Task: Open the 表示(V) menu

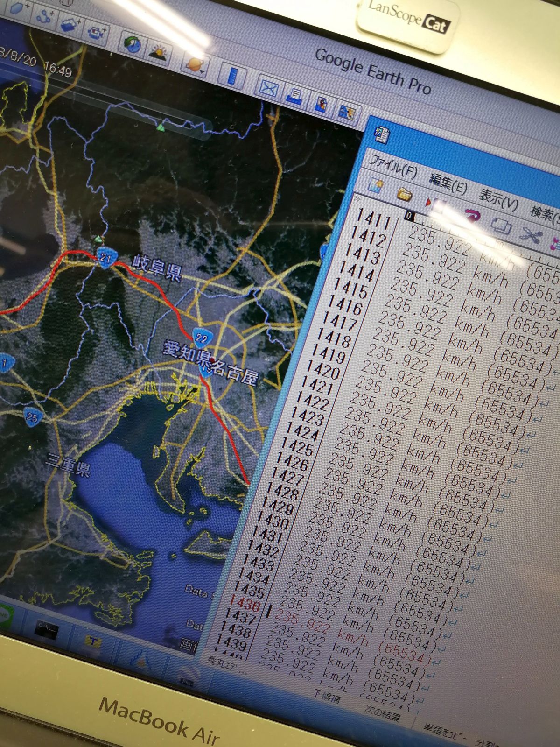Action: click(x=498, y=200)
